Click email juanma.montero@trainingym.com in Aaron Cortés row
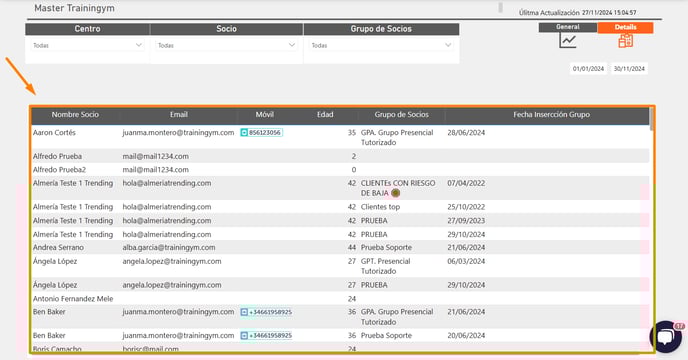Viewport: 688px width, 360px height. (178, 133)
